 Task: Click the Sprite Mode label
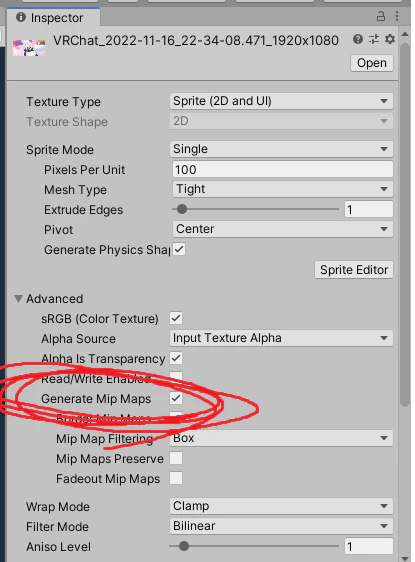click(60, 149)
